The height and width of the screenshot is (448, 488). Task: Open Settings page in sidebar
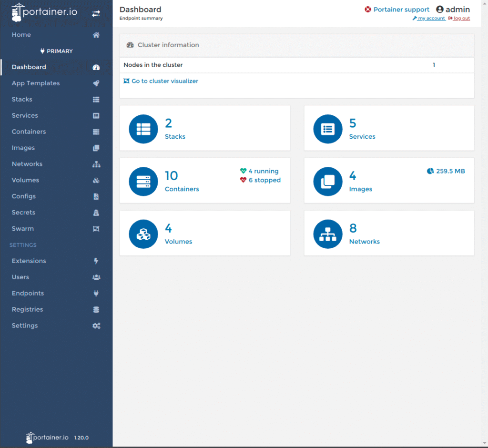pyautogui.click(x=56, y=326)
